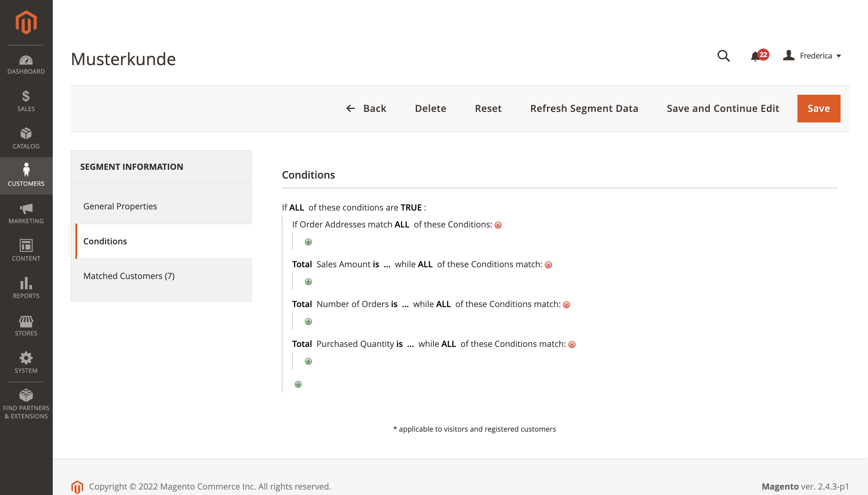The image size is (868, 495).
Task: Open Matched Customers (7) tab
Action: tap(161, 276)
